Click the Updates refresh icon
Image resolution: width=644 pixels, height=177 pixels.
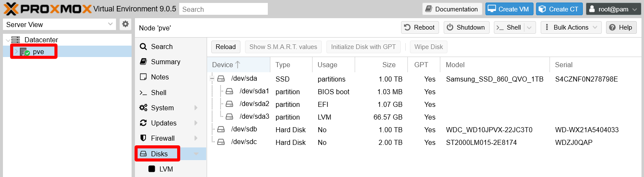[x=143, y=123]
